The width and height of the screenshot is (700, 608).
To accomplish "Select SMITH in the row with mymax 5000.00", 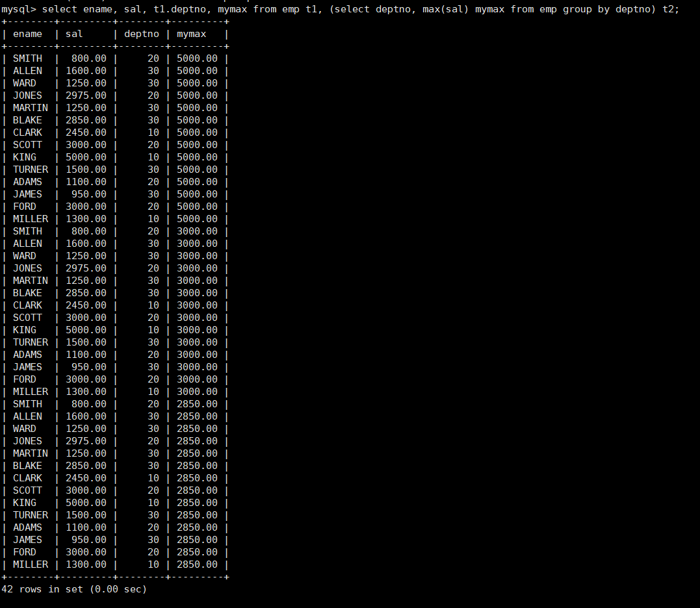I will pos(27,58).
